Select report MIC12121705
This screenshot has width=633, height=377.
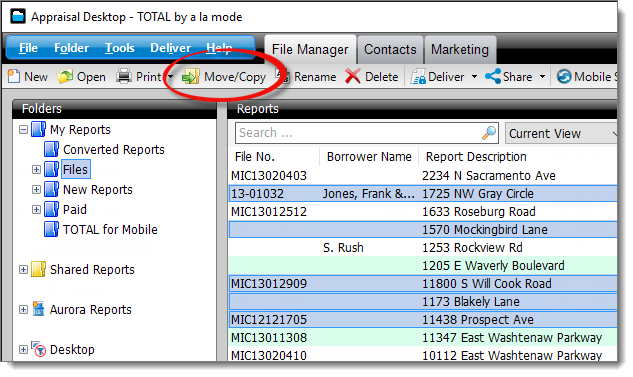click(269, 320)
